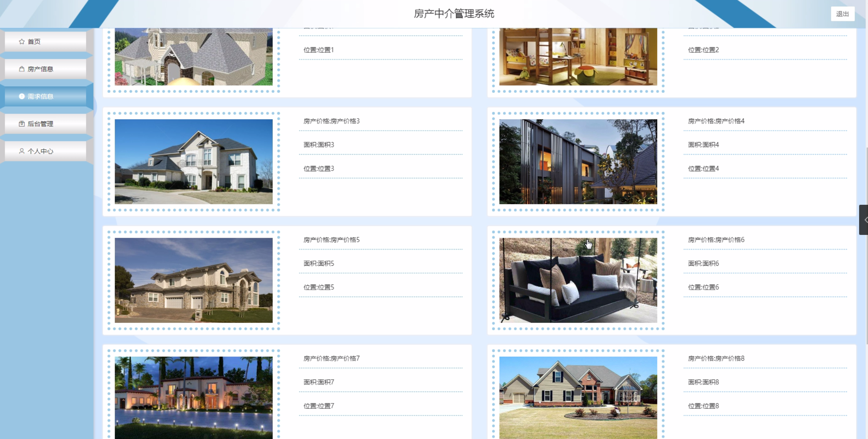Open the brick ranch house photo (listing 8)
The height and width of the screenshot is (439, 868).
(578, 397)
